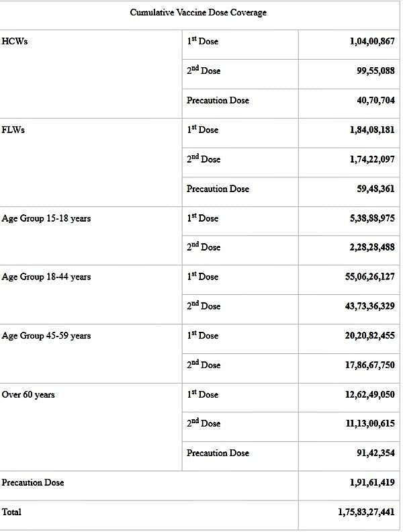Click the Over 60 years label
The image size is (403, 532).
coord(28,394)
